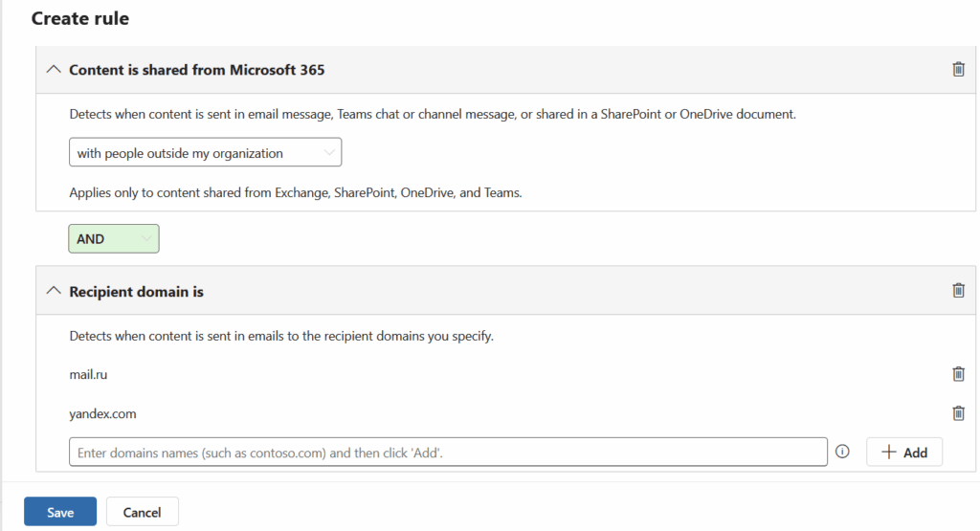
Task: Collapse the 'Recipient domain is' section
Action: pos(54,291)
